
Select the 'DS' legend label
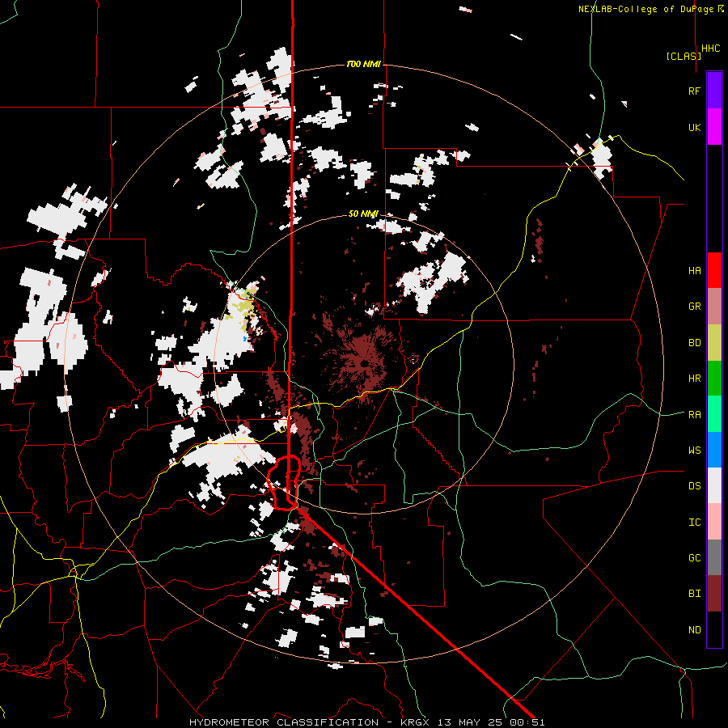tap(694, 486)
